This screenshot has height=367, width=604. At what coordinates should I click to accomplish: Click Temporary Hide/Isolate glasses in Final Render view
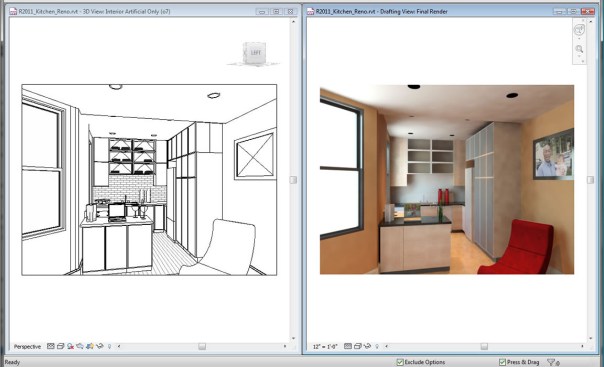point(367,346)
